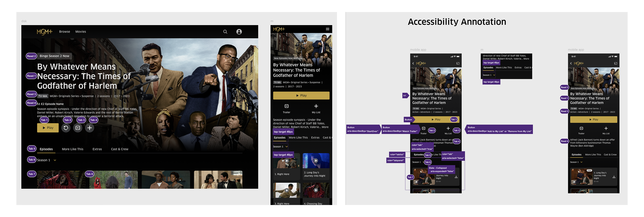The image size is (644, 217).
Task: Open episode card '1. Right Here'
Action: (286, 167)
